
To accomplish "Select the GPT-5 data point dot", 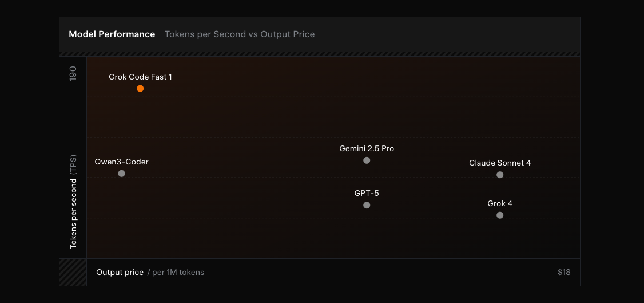I will [367, 205].
